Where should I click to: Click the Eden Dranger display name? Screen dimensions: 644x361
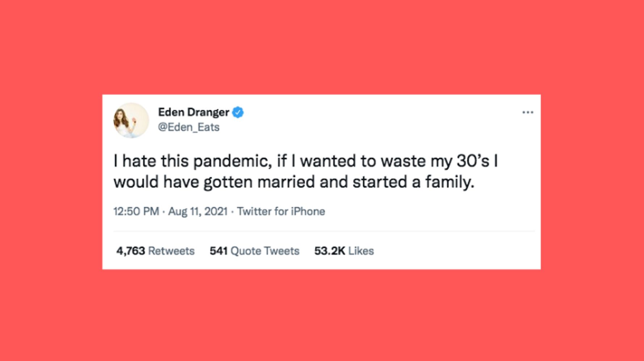pos(193,113)
